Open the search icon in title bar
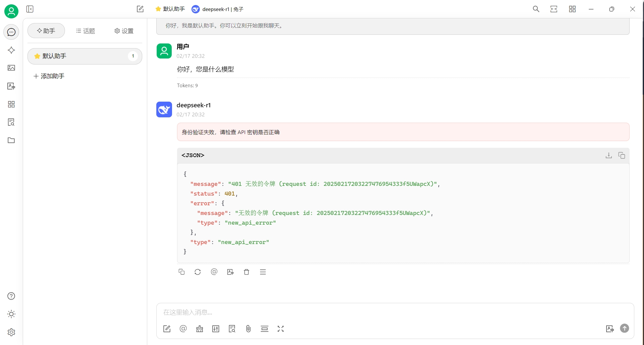Screen dimensions: 644x345 point(536,9)
